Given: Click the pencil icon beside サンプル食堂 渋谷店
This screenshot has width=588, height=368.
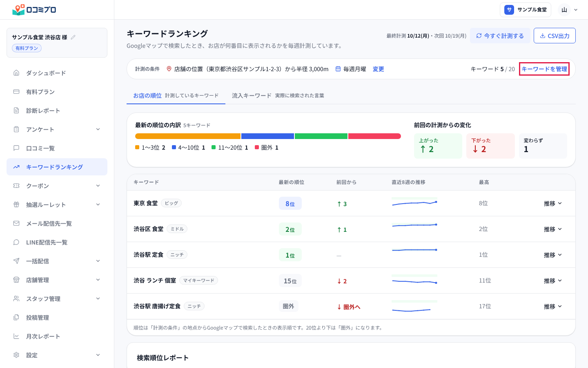Looking at the screenshot, I should click(x=73, y=37).
